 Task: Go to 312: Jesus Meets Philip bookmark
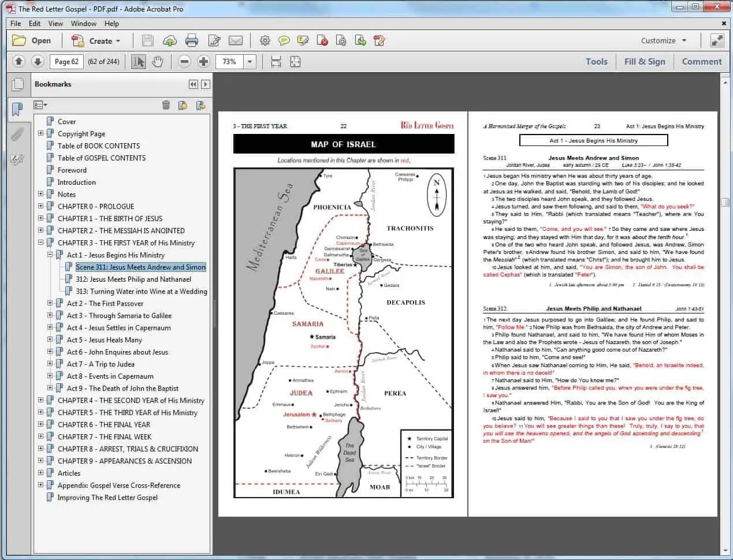[133, 279]
